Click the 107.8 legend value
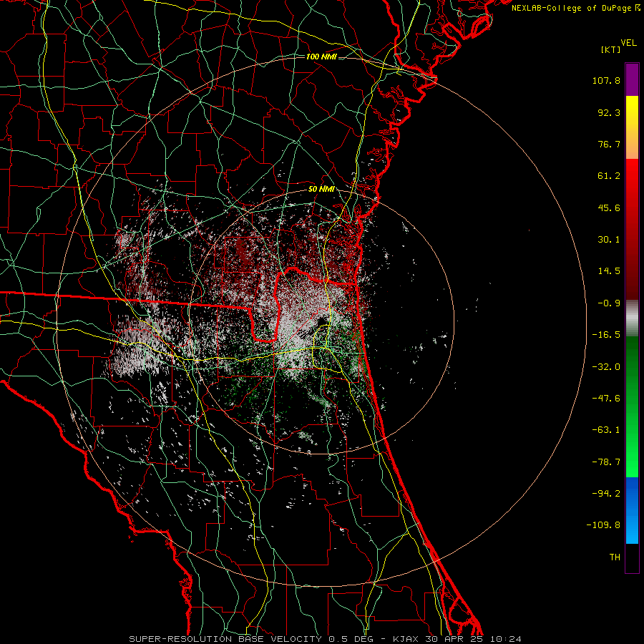 [x=606, y=80]
